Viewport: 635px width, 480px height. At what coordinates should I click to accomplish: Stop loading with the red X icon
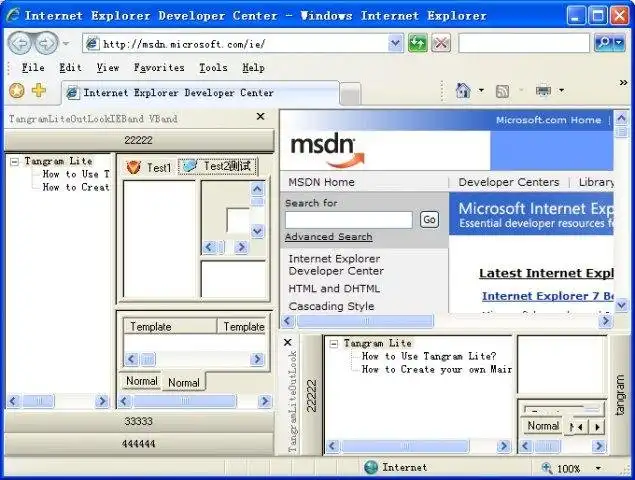tap(441, 43)
